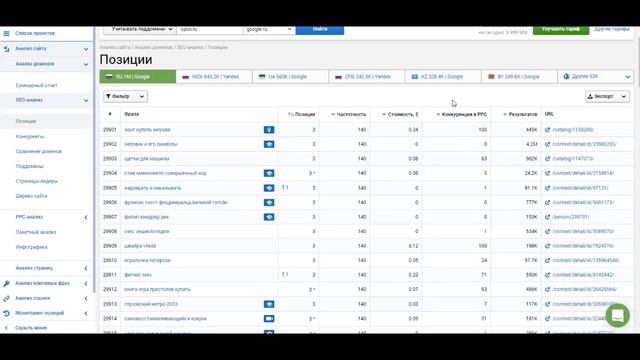Sort by Результатов column header
The width and height of the screenshot is (640, 360).
click(x=520, y=114)
